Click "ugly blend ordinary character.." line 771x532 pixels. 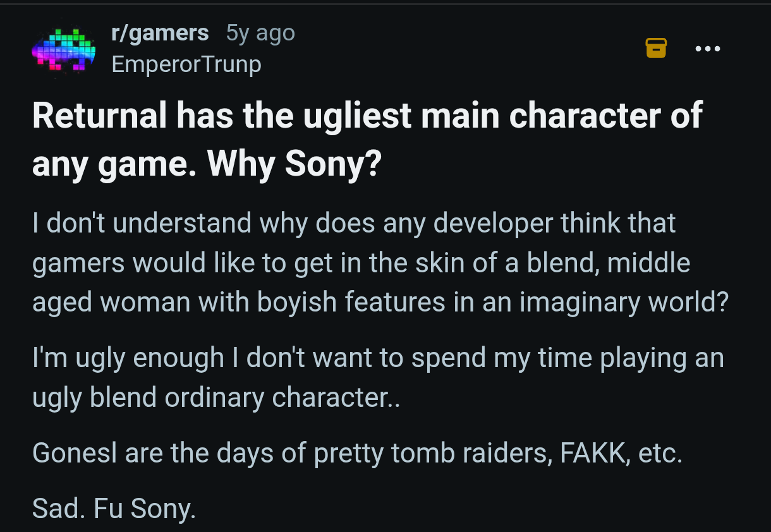pos(216,397)
